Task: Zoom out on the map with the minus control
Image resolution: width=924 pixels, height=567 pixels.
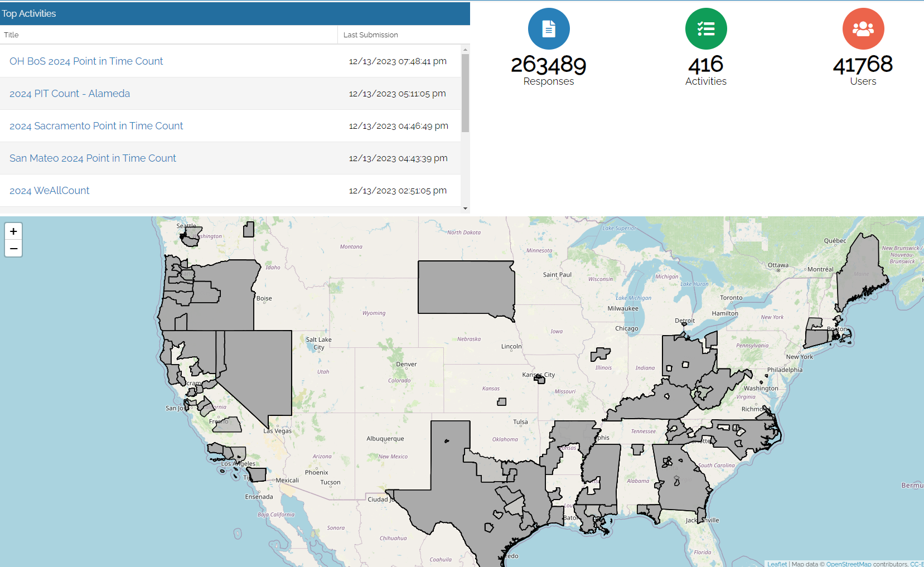Action: tap(13, 248)
